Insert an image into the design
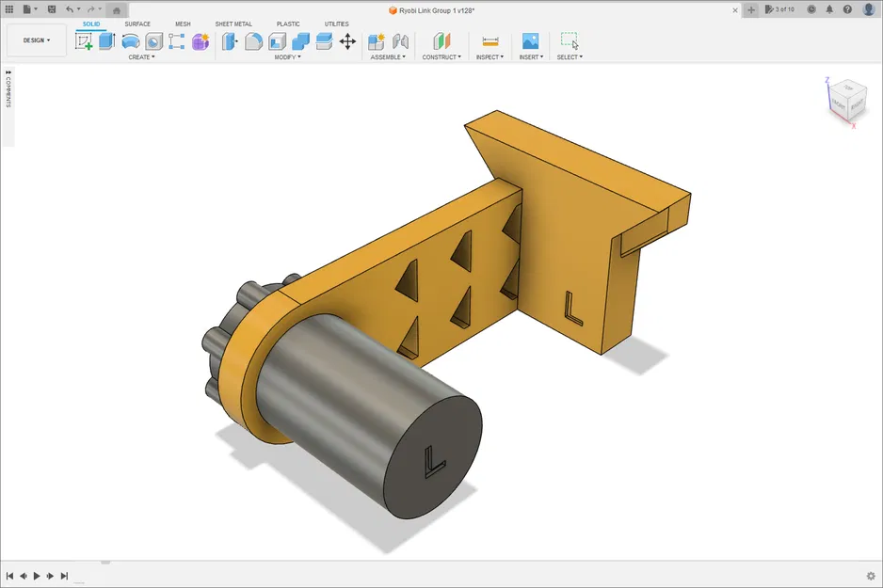 pos(531,41)
